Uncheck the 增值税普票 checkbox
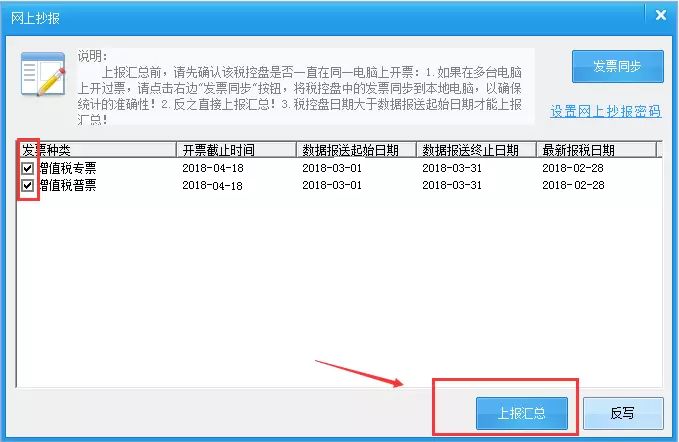The image size is (679, 442). 28,186
